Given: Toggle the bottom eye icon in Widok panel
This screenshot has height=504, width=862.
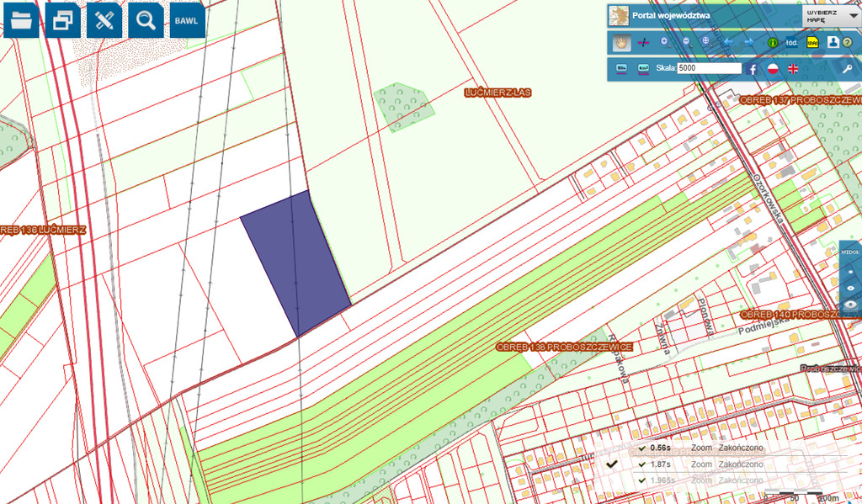Looking at the screenshot, I should pyautogui.click(x=850, y=304).
